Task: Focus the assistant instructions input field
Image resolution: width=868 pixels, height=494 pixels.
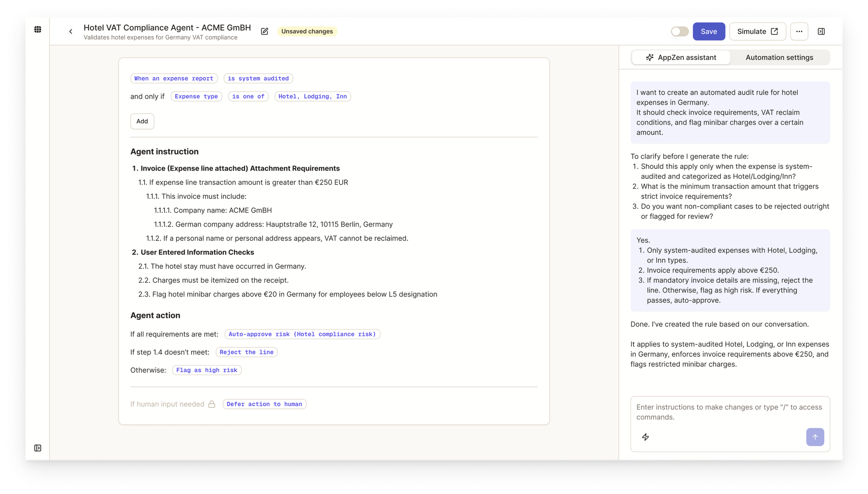Action: (729, 412)
